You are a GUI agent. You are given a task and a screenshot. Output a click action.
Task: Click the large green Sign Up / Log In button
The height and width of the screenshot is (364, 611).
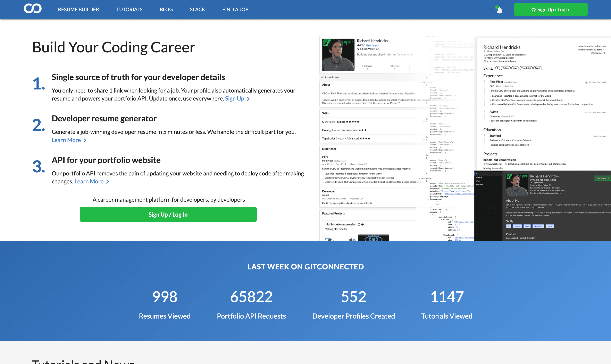(x=168, y=215)
